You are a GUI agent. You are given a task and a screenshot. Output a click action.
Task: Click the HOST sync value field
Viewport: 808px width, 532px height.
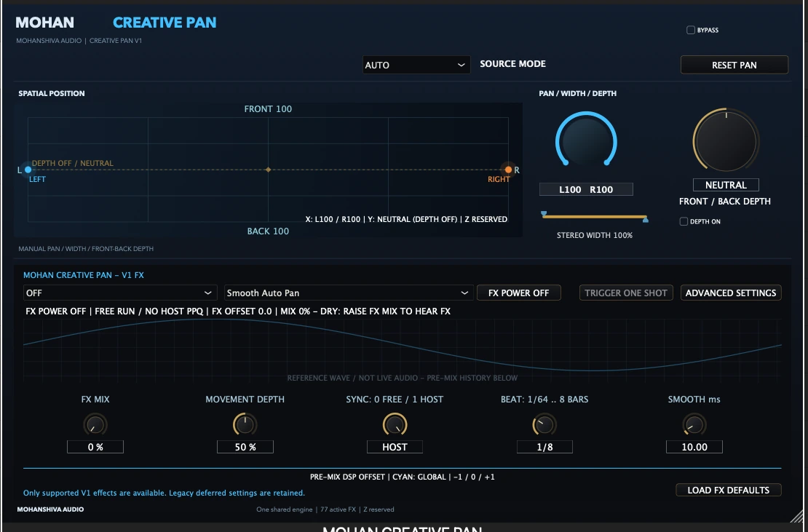pos(395,447)
